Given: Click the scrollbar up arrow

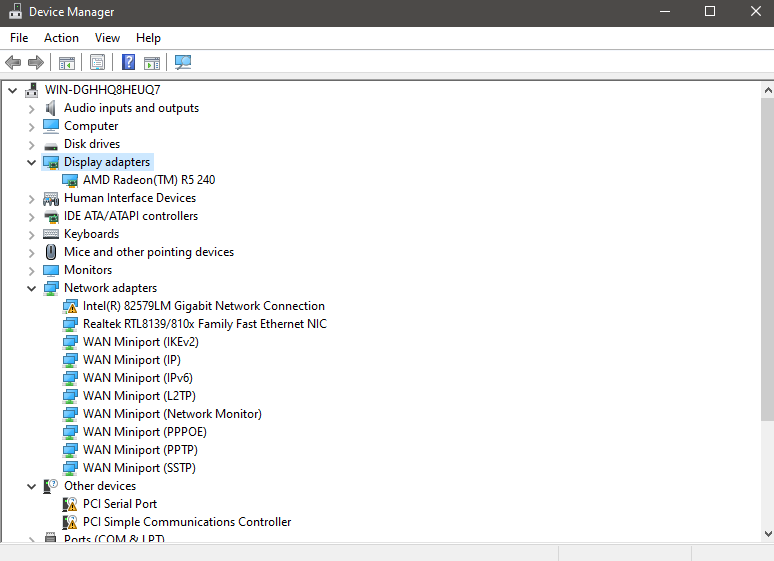Looking at the screenshot, I should pos(768,90).
